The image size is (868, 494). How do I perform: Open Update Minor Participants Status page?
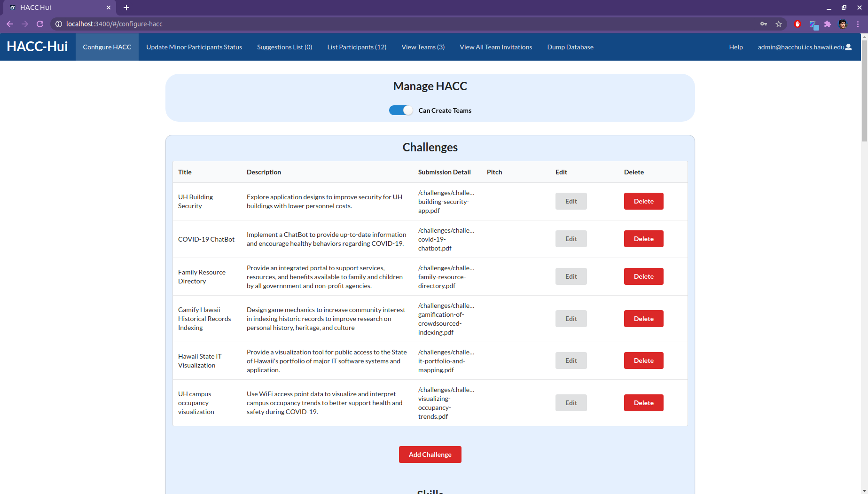(x=194, y=47)
